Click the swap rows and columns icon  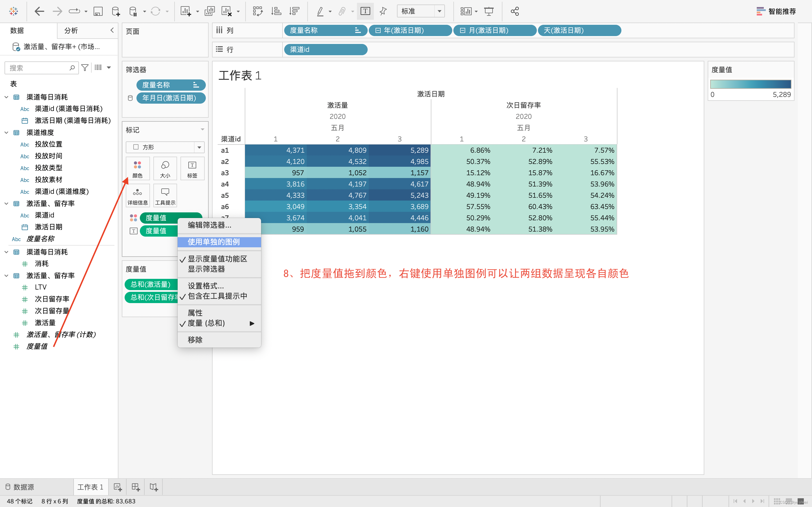click(258, 11)
